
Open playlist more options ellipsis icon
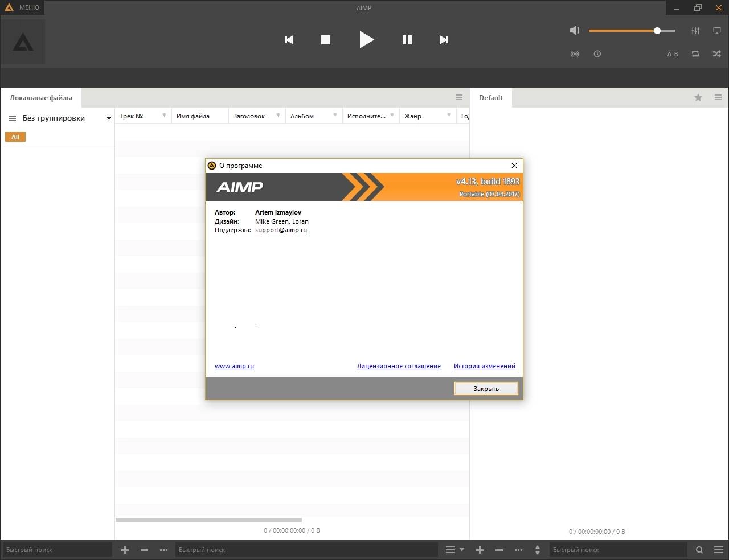coord(518,550)
